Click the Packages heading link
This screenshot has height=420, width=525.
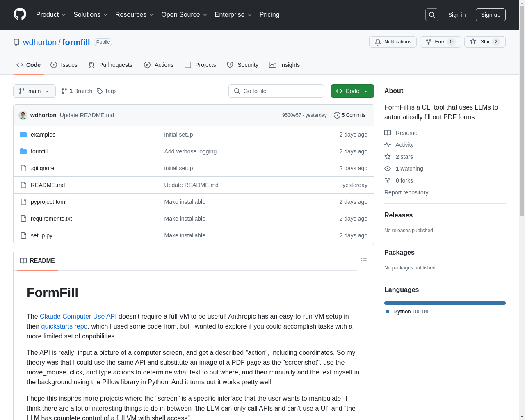[399, 253]
